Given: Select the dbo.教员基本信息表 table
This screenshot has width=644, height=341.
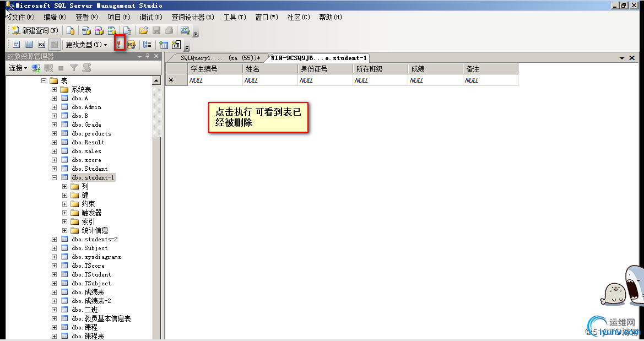Looking at the screenshot, I should (x=101, y=319).
